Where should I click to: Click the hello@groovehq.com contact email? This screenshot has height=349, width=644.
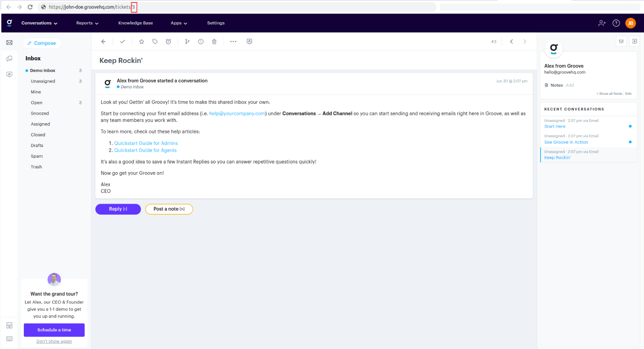click(x=565, y=72)
